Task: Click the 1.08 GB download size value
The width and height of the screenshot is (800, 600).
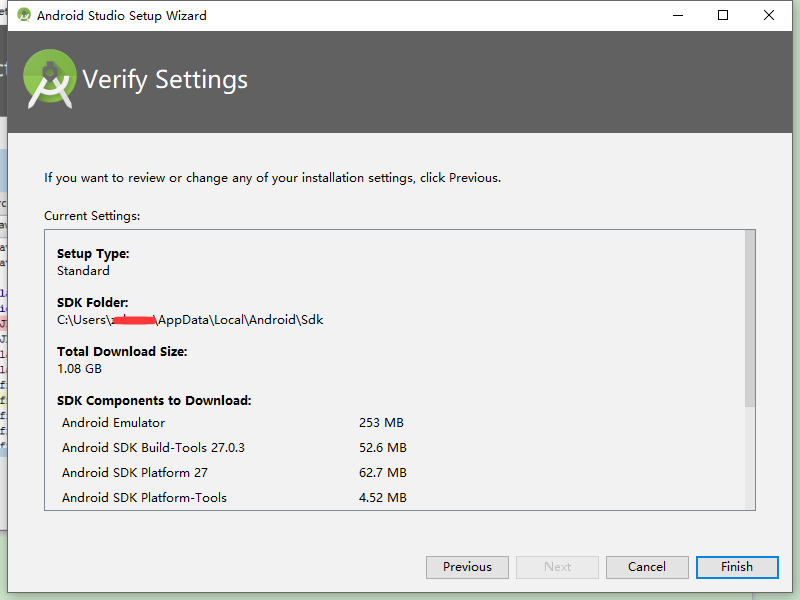Action: click(x=79, y=368)
